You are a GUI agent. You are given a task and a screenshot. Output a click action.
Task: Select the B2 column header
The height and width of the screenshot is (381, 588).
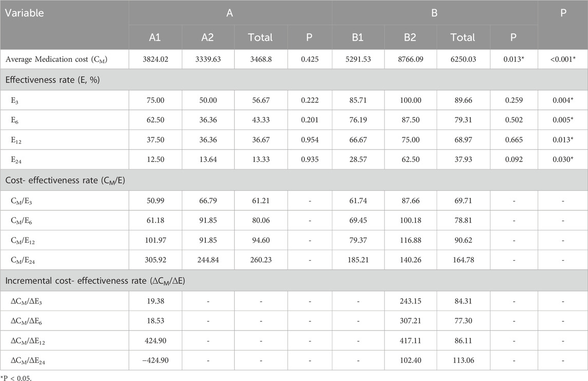click(x=409, y=38)
